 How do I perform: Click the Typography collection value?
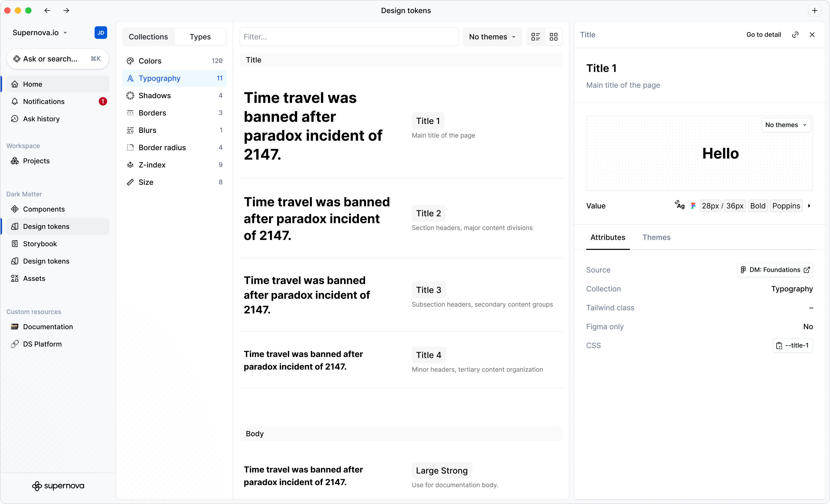tap(792, 289)
